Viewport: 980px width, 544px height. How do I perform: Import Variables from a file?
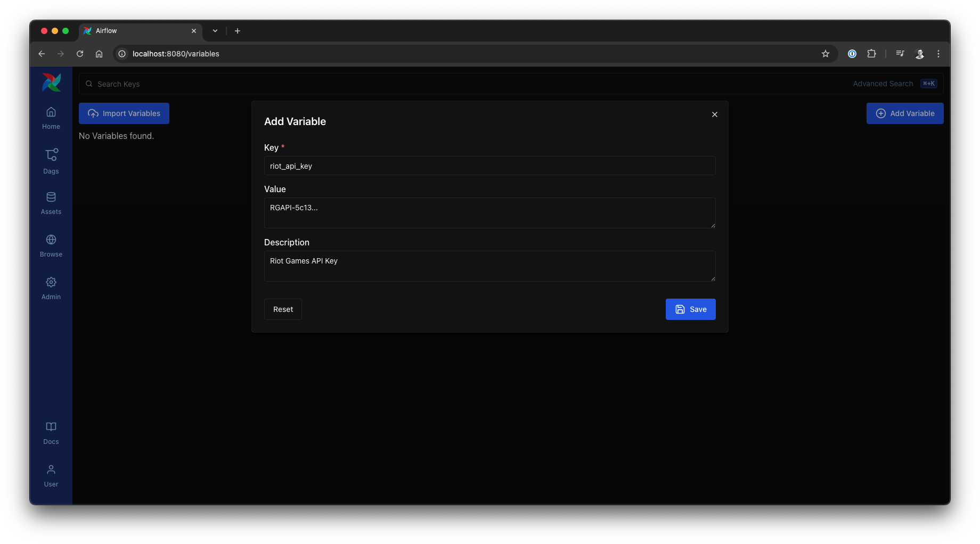(124, 113)
